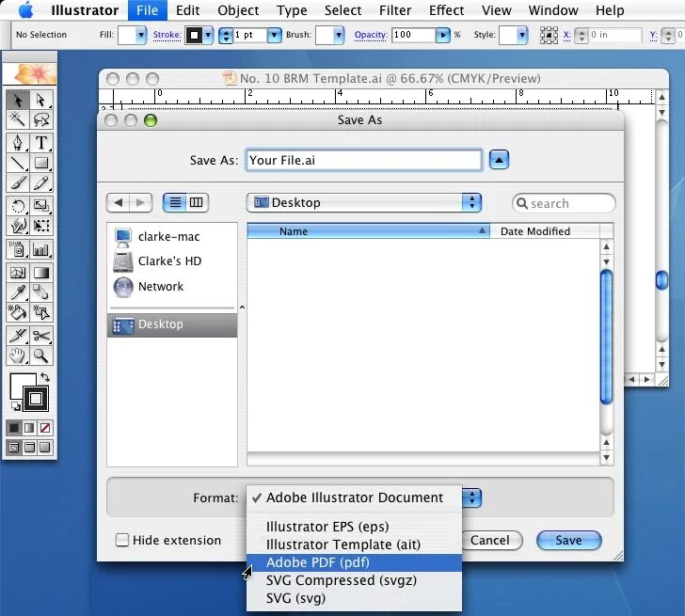Screen dimensions: 685x616
Task: Click the Stroke color box in toolbox
Action: 36,399
